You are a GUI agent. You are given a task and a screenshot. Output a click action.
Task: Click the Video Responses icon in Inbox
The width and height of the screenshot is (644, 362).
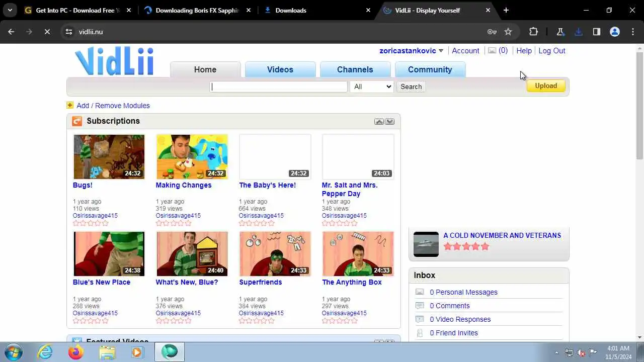point(420,319)
